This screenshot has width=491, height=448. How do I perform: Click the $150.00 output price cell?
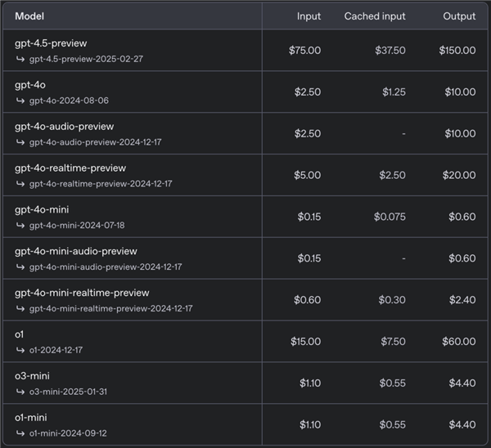click(x=457, y=51)
